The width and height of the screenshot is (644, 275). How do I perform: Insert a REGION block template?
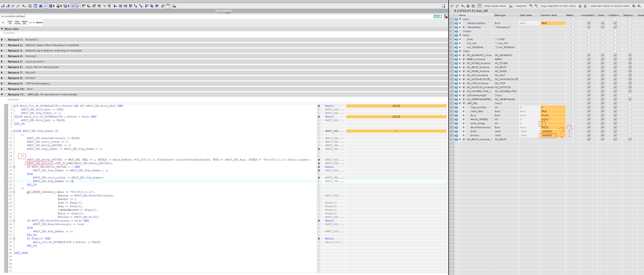(x=39, y=23)
